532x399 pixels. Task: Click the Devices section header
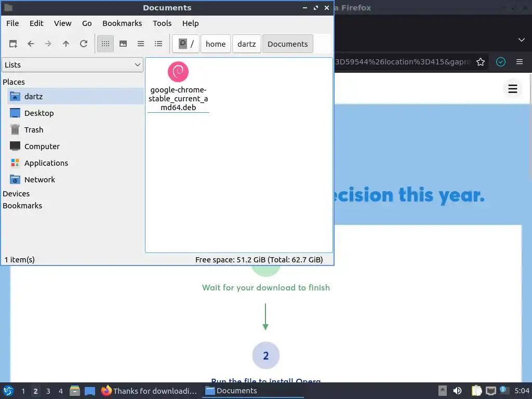(16, 194)
